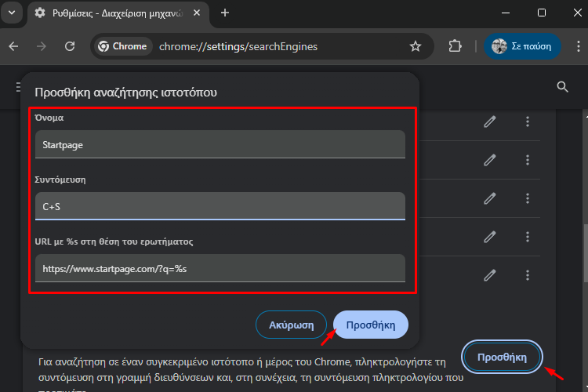Close the Chrome window

[578, 13]
